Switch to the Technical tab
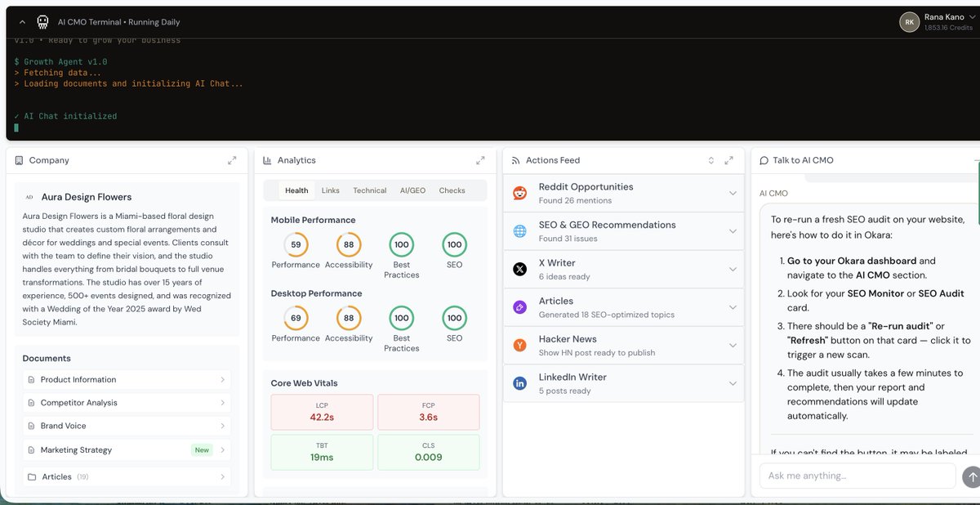The width and height of the screenshot is (980, 505). tap(370, 190)
